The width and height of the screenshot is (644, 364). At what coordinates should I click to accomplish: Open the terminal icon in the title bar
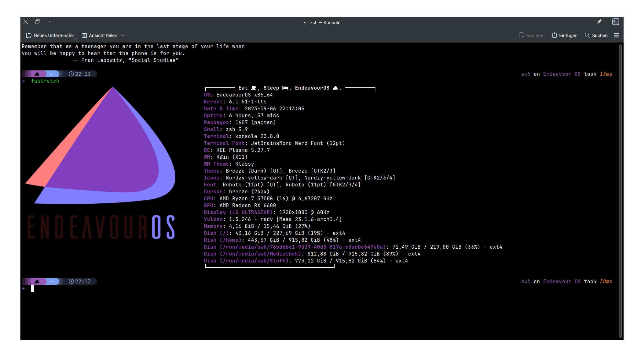(x=616, y=22)
